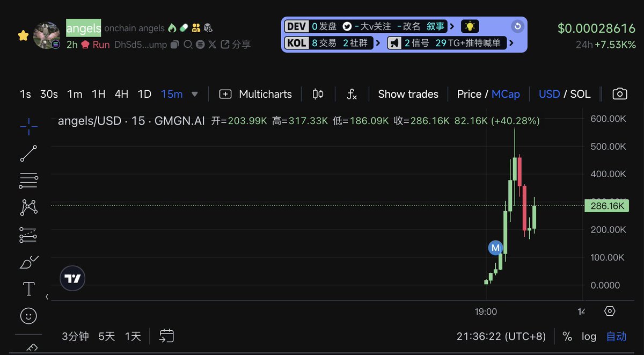644x355 pixels.
Task: Select the 1m timeframe
Action: point(75,94)
